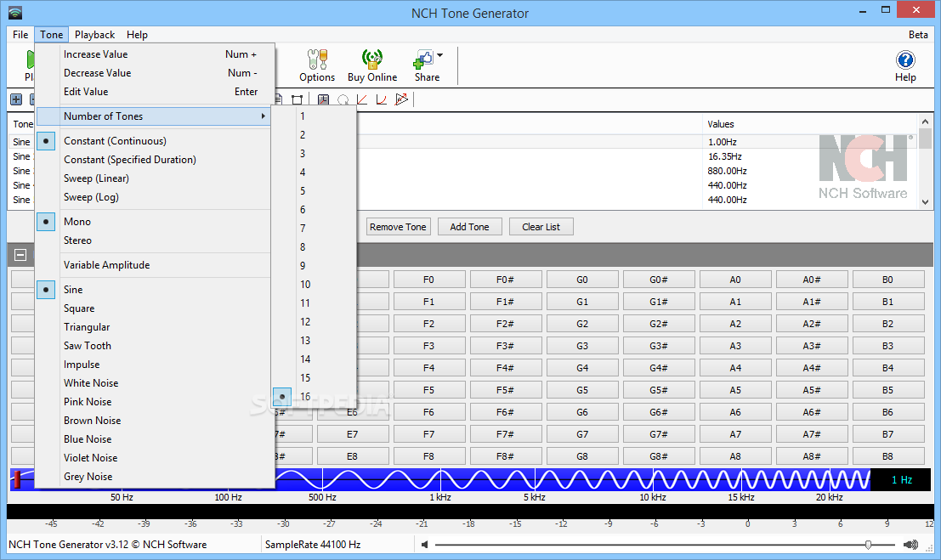Select Sweep (Log) menu entry
This screenshot has height=560, width=941.
(153, 197)
